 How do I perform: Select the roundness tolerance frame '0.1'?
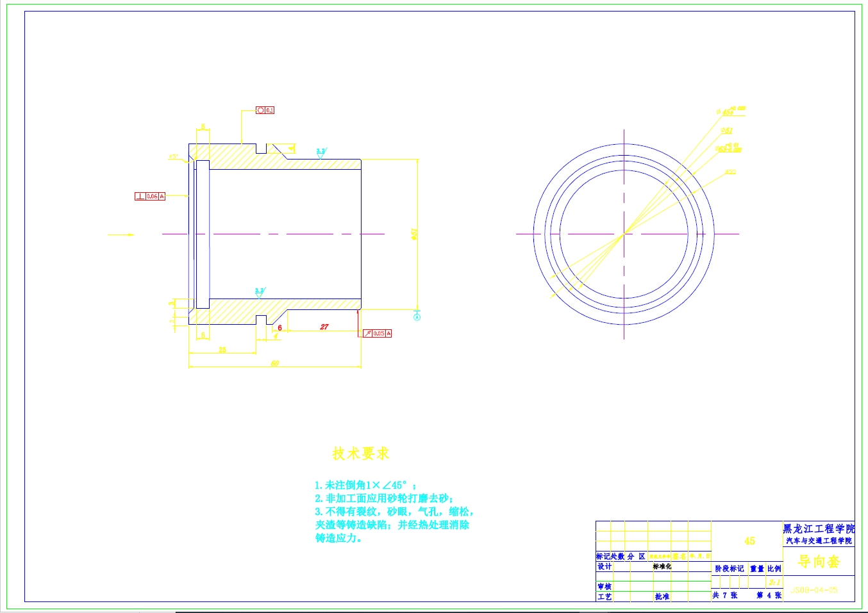[265, 110]
